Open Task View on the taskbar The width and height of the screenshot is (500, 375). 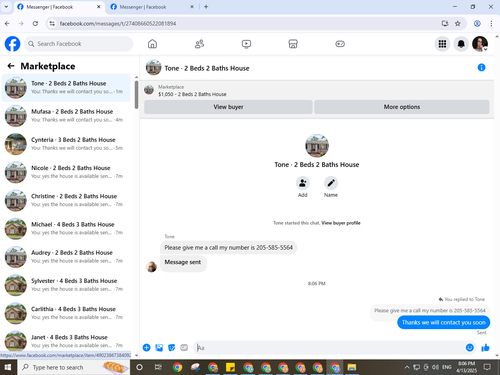coord(158,367)
